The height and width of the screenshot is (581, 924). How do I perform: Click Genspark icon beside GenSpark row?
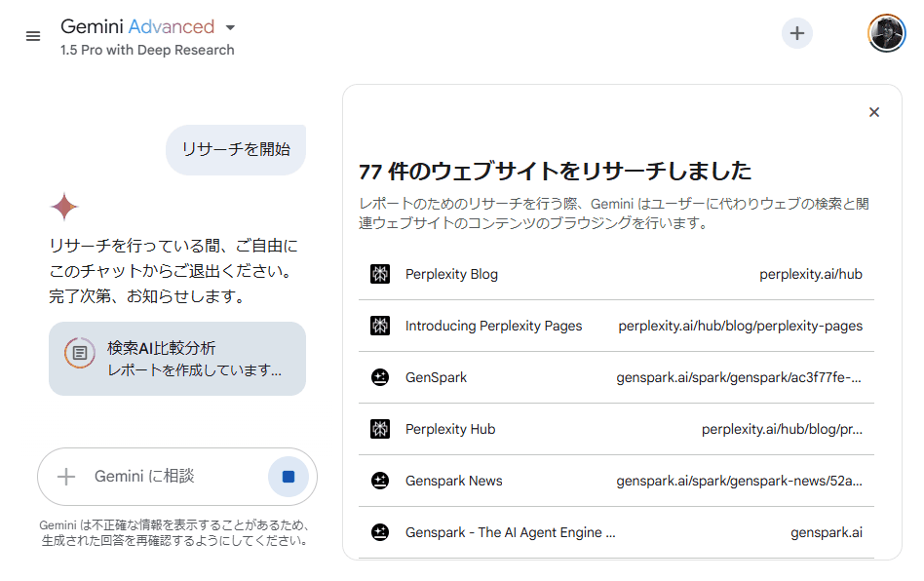pos(380,377)
